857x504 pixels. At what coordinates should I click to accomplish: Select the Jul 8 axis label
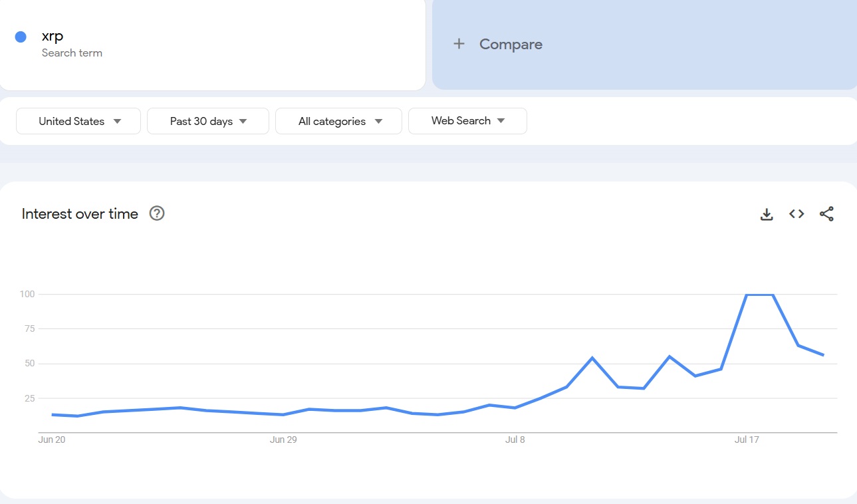click(515, 440)
